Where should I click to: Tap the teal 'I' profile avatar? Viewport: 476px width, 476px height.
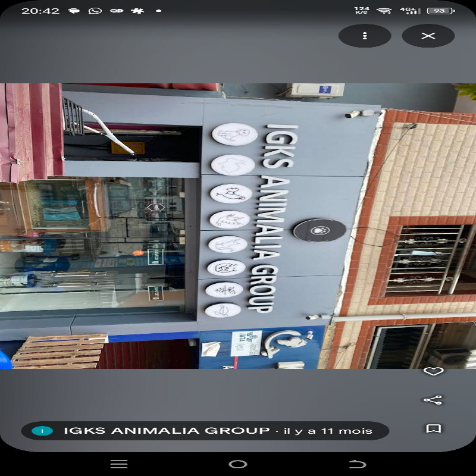pos(42,431)
